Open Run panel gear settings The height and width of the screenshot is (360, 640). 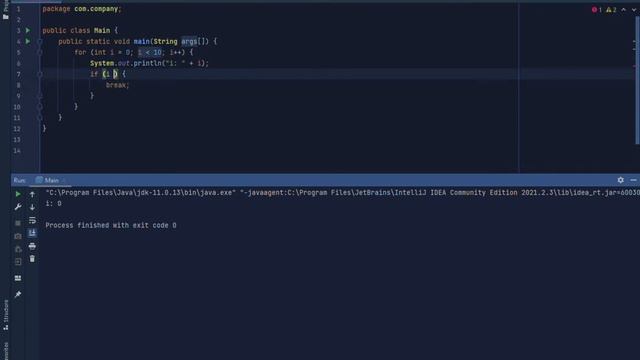(620, 180)
